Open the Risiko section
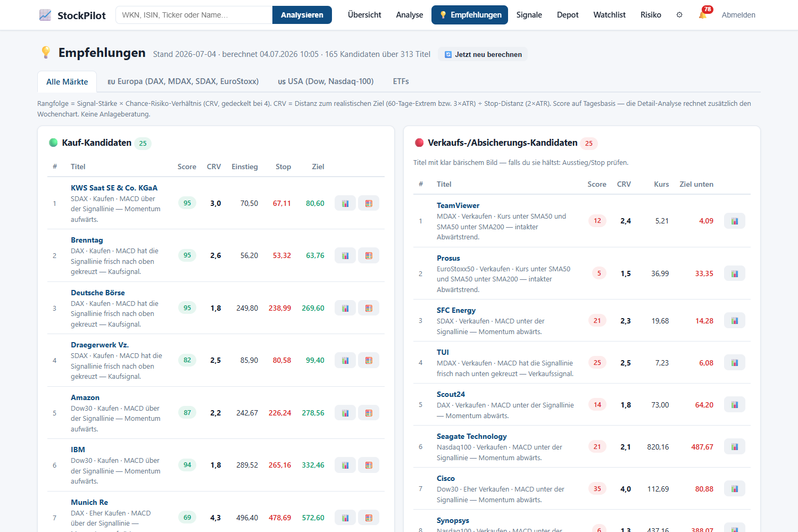 pyautogui.click(x=651, y=15)
